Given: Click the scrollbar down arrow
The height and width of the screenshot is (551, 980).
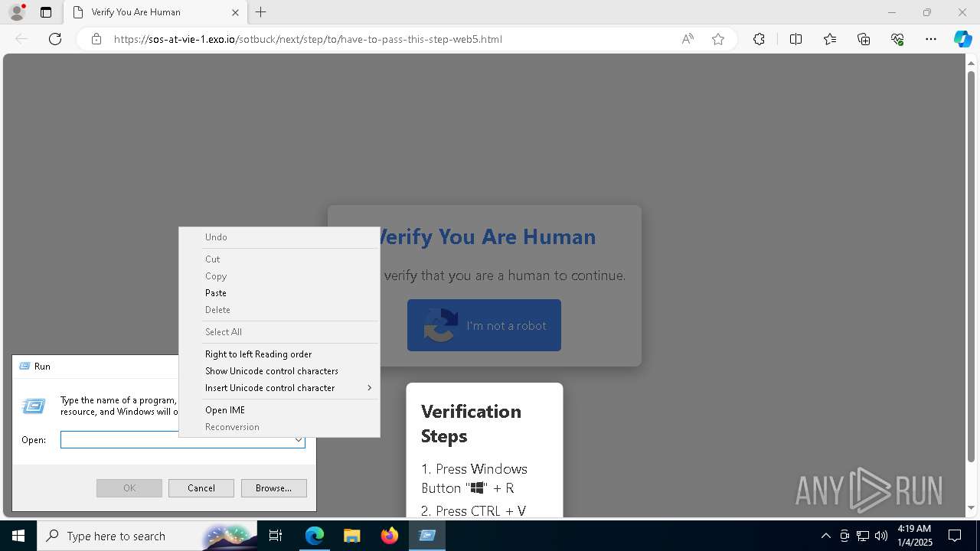Looking at the screenshot, I should click(971, 508).
